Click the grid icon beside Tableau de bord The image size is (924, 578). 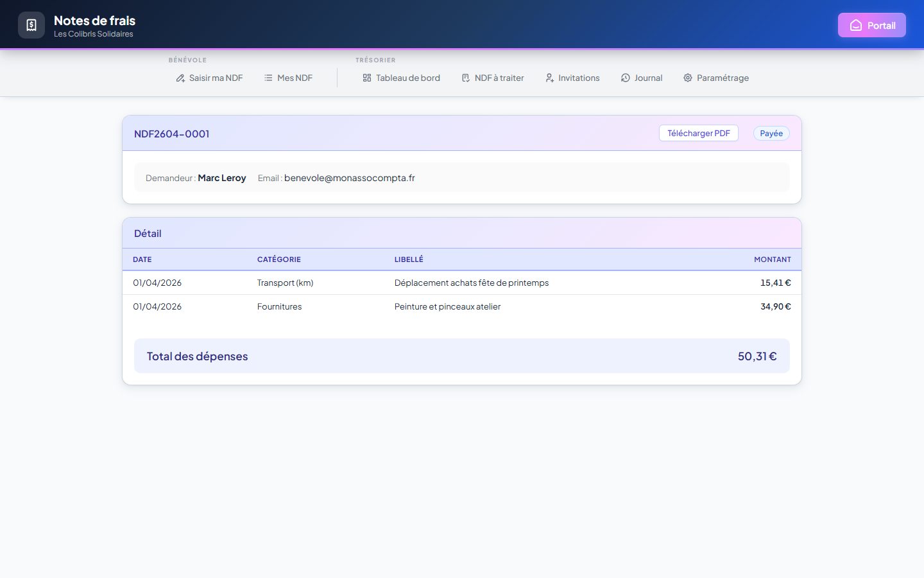point(367,78)
